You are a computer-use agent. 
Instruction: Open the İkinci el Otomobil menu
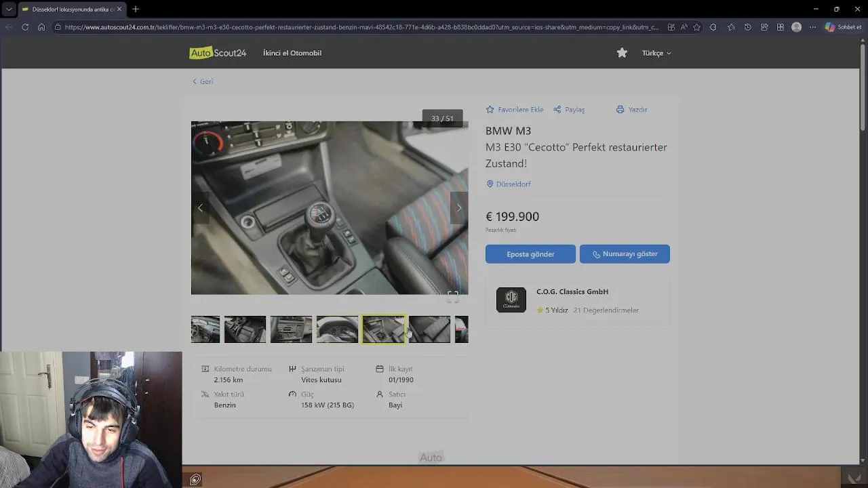(x=292, y=53)
